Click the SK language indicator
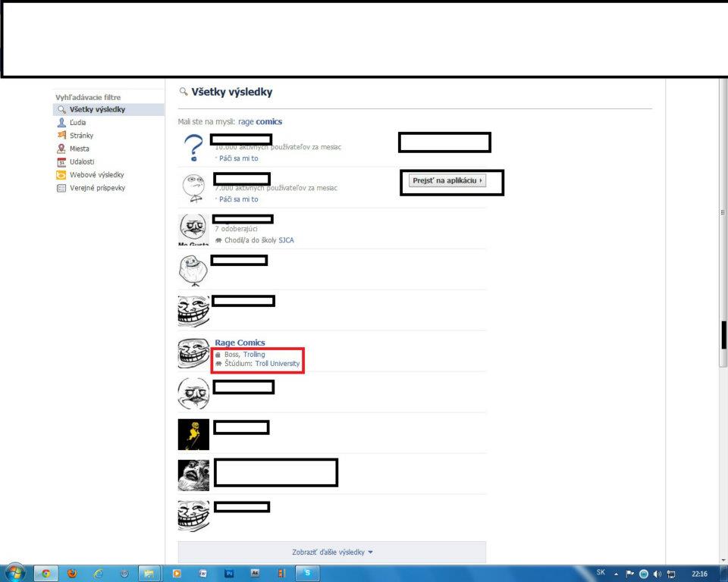 [x=601, y=572]
